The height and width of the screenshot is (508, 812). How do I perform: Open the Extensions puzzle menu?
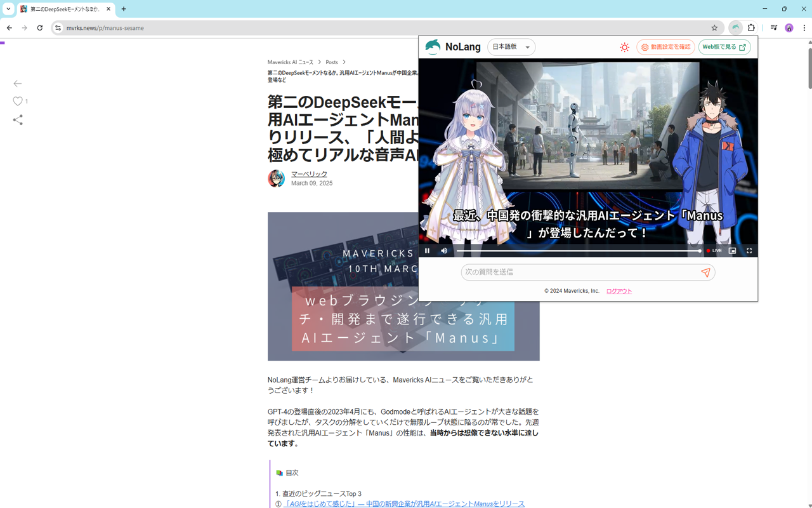tap(751, 28)
